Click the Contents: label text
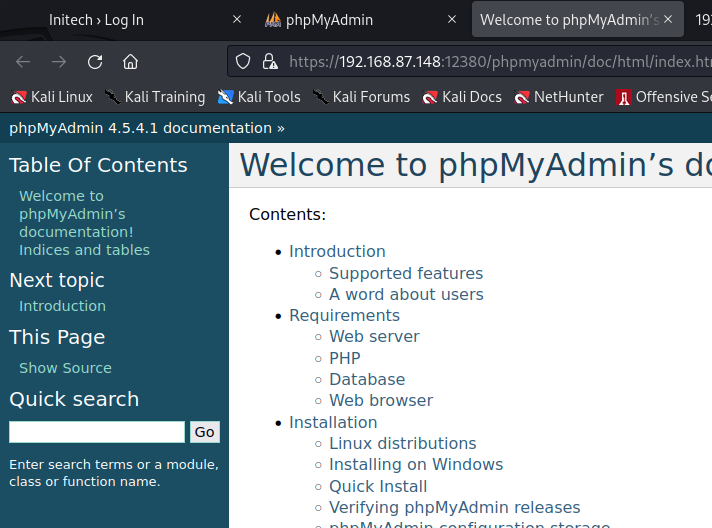The image size is (712, 528). pyautogui.click(x=287, y=214)
